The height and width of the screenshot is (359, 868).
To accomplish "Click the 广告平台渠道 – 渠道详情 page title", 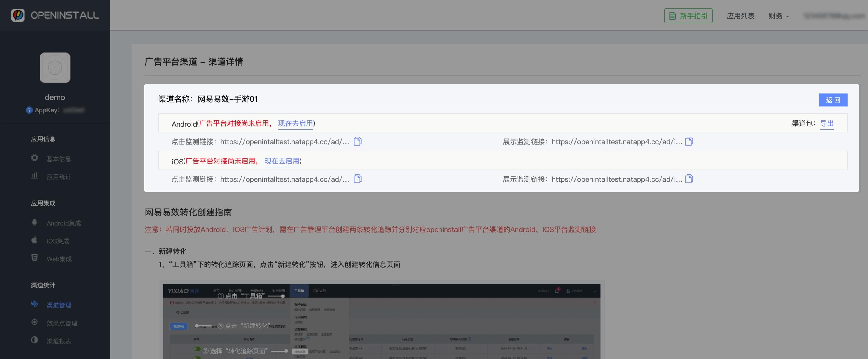I will click(194, 62).
